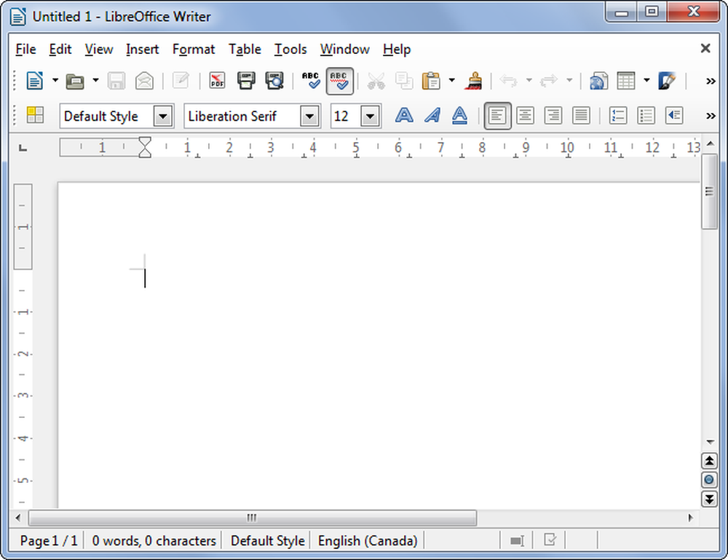
Task: Click the Save document icon
Action: coord(116,81)
